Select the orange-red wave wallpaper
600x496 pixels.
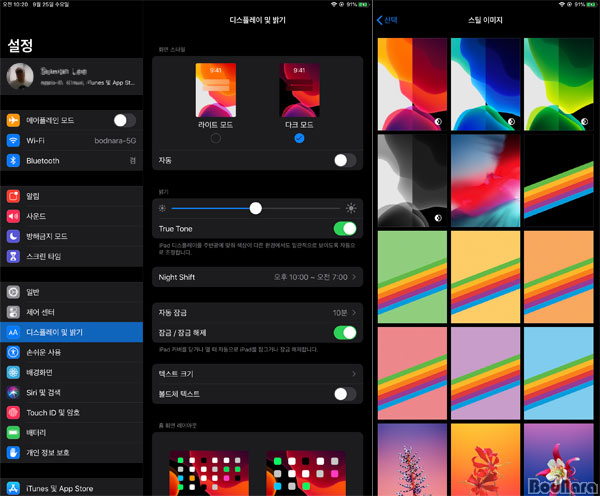click(x=412, y=84)
